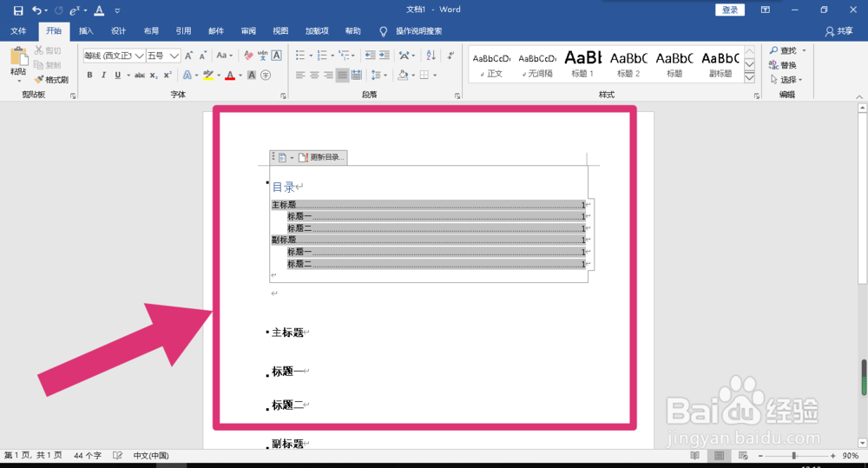
Task: Click the Paste clipboard icon
Action: click(x=18, y=56)
